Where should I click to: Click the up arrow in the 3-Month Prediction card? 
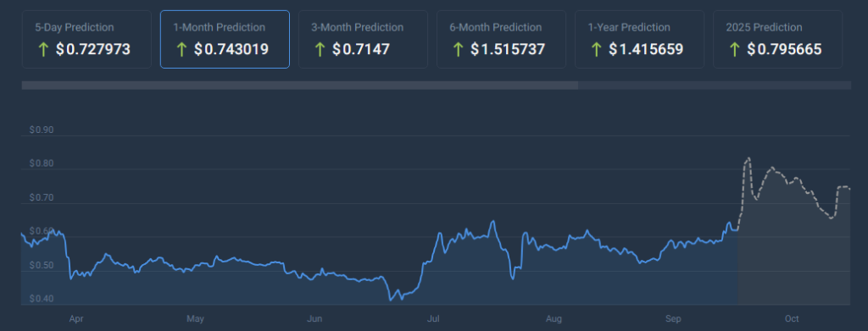320,50
